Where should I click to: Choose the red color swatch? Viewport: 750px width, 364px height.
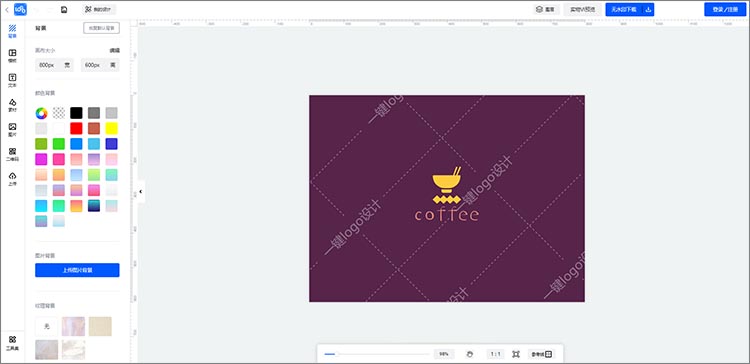[76, 128]
